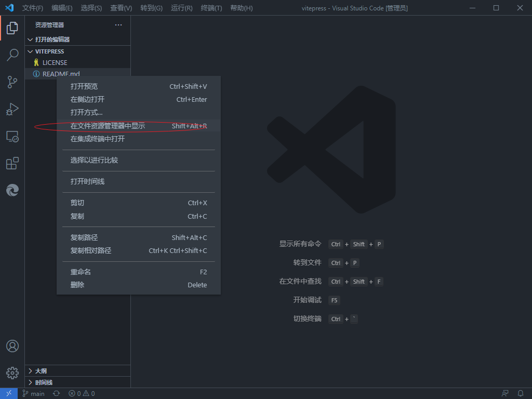
Task: Choose 选择以进行比较 from context menu
Action: [x=139, y=160]
